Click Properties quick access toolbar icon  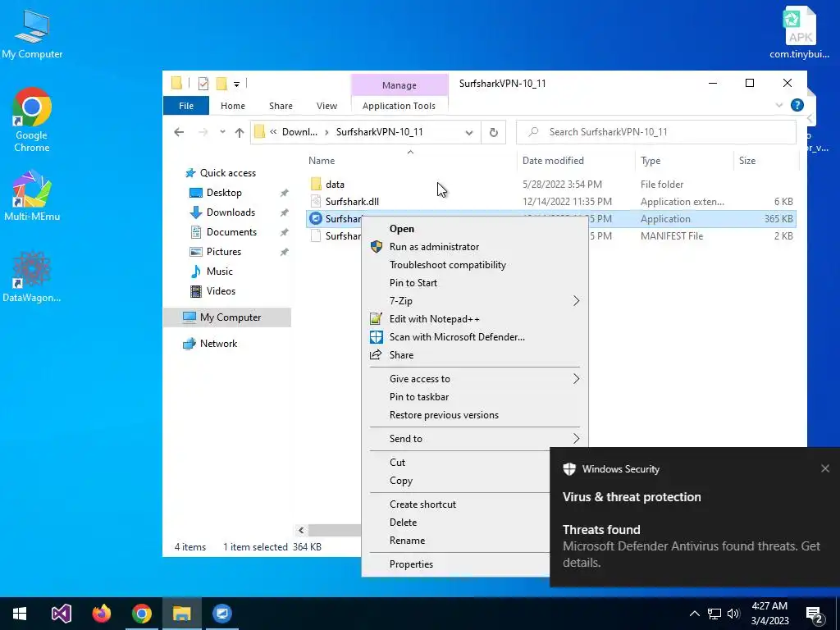203,84
